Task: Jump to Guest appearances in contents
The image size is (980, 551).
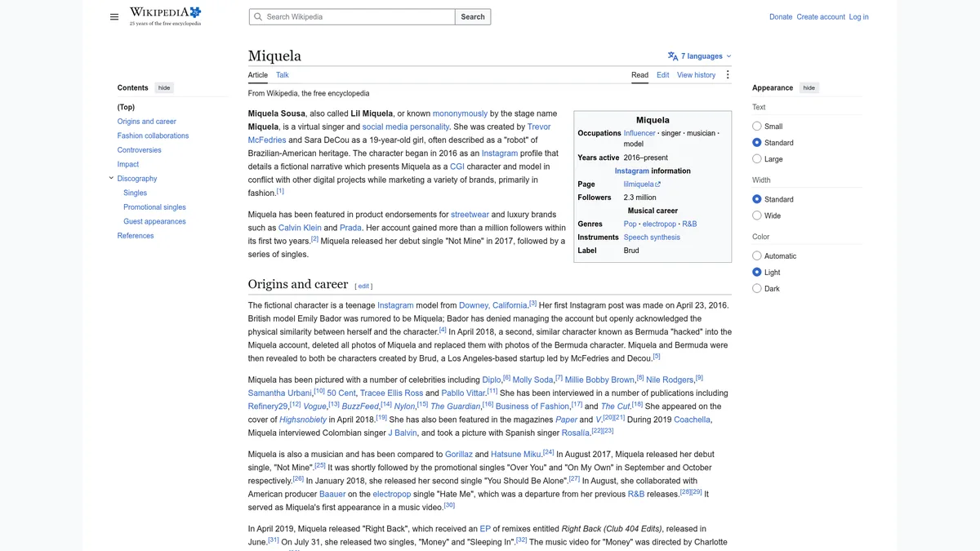Action: (155, 221)
